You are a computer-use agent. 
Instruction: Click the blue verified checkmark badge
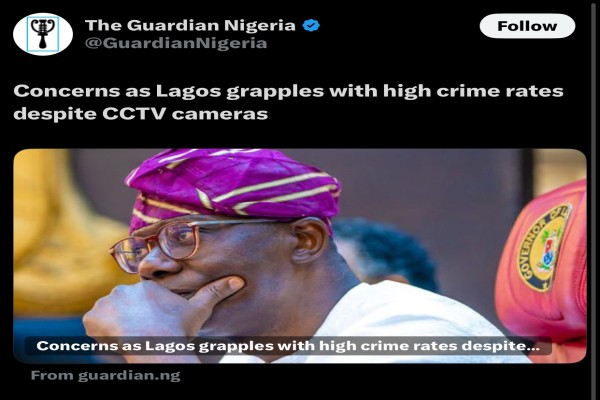point(311,26)
